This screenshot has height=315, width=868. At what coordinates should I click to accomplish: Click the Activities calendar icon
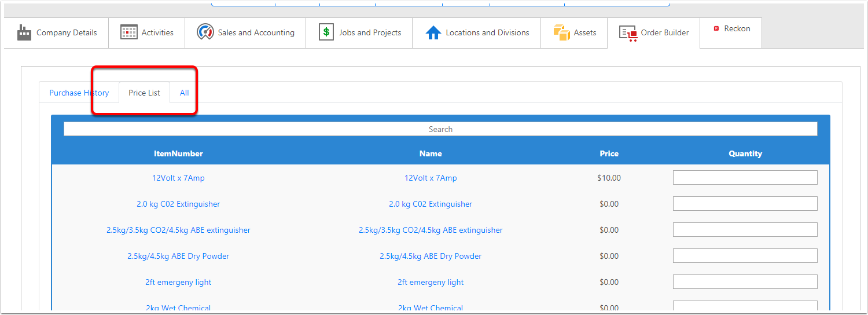pyautogui.click(x=129, y=32)
